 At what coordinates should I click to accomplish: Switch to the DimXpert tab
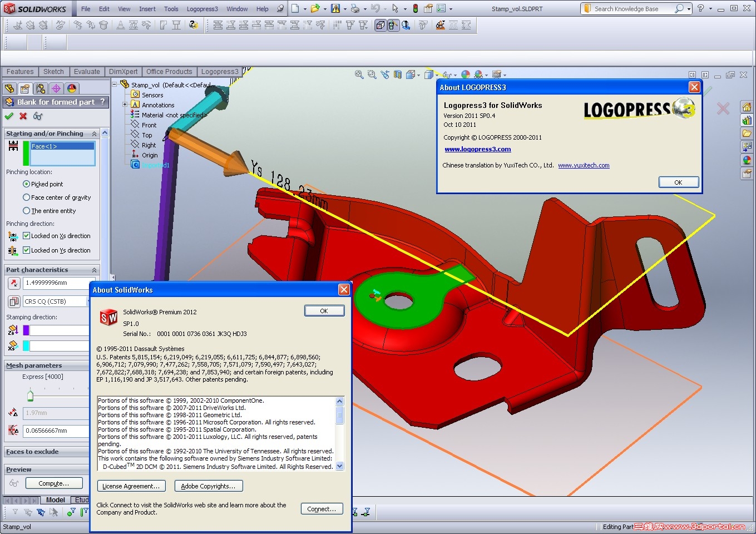point(123,72)
